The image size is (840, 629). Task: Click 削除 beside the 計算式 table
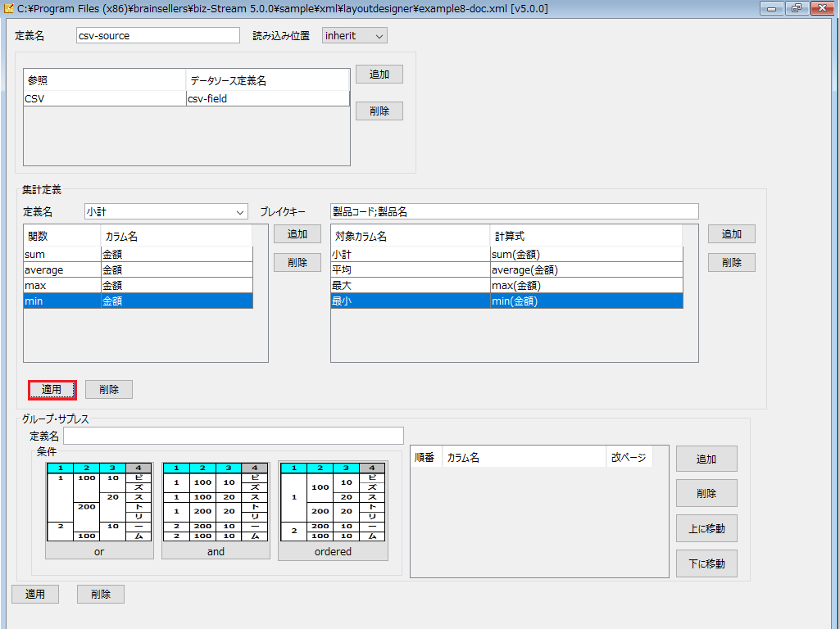coord(731,262)
